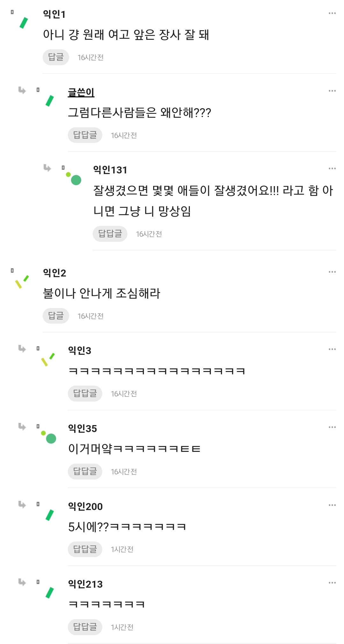Open more options for 글쓴이's reply

[332, 91]
